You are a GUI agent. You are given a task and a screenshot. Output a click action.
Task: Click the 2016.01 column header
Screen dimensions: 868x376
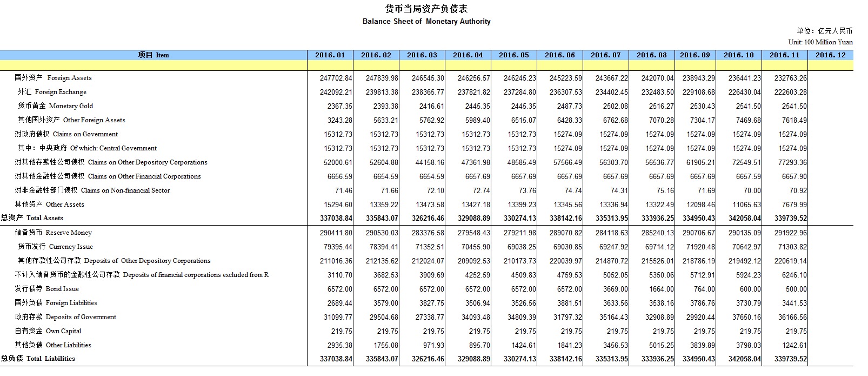tap(330, 55)
